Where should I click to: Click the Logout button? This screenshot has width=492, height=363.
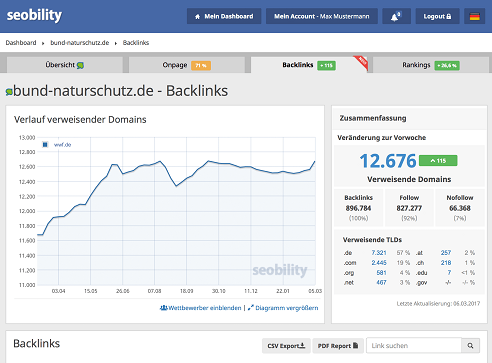437,16
